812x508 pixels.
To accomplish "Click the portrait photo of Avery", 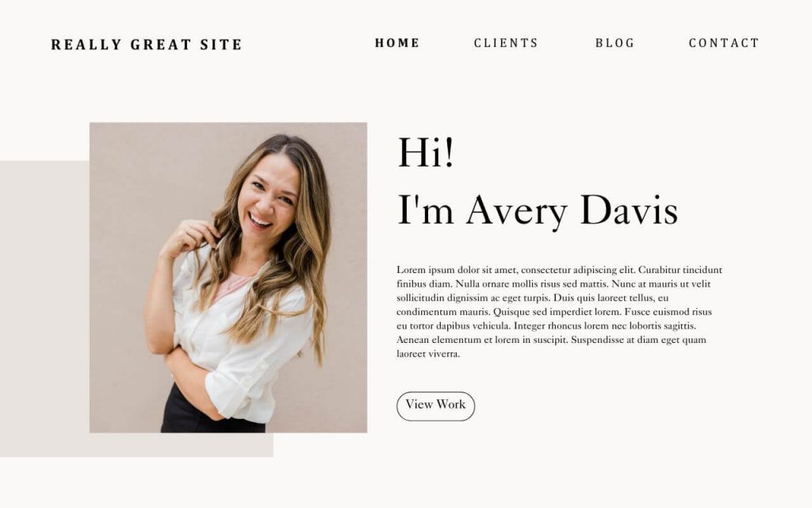I will click(228, 277).
